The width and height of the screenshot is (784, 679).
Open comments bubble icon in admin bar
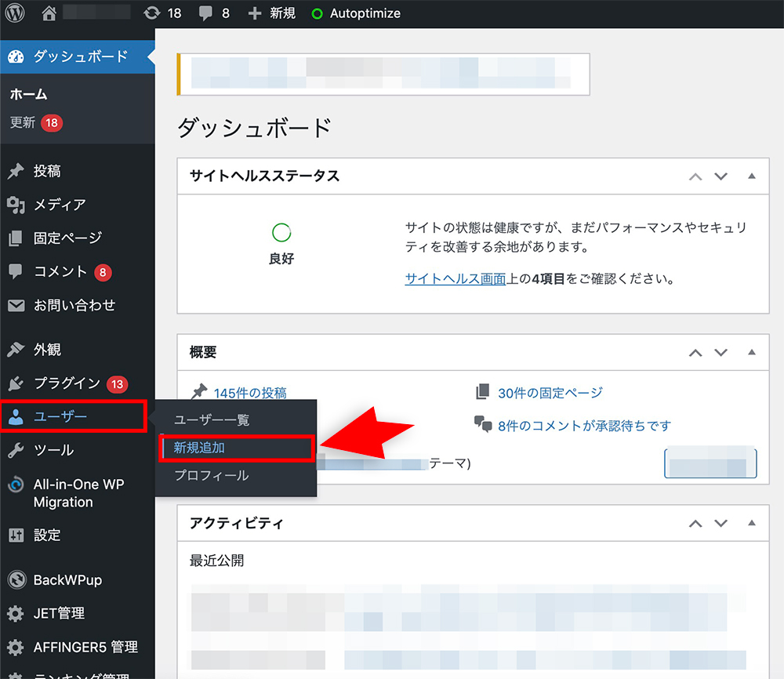tap(205, 13)
